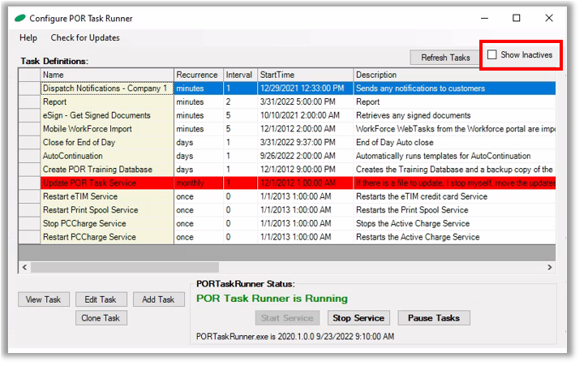Click the horizontal scrollbar right arrow
Image resolution: width=588 pixels, height=366 pixels.
coord(550,267)
